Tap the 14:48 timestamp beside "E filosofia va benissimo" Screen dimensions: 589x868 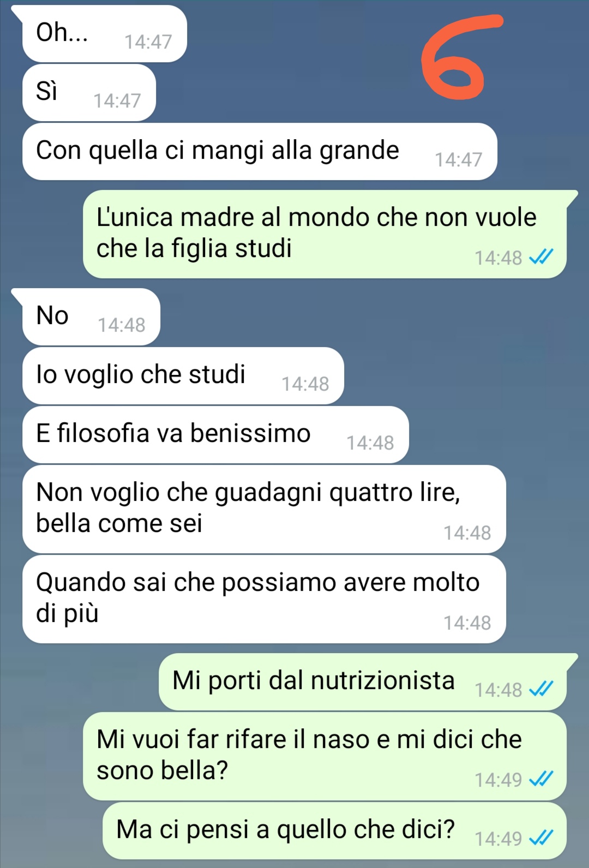(370, 442)
